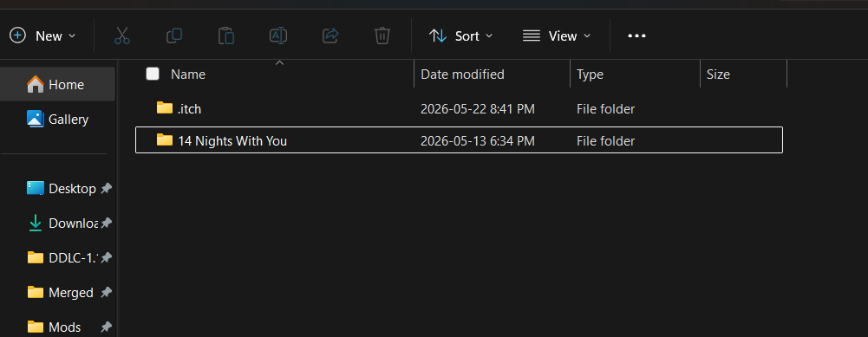The height and width of the screenshot is (337, 868).
Task: Sort by the Size column header
Action: tap(718, 75)
